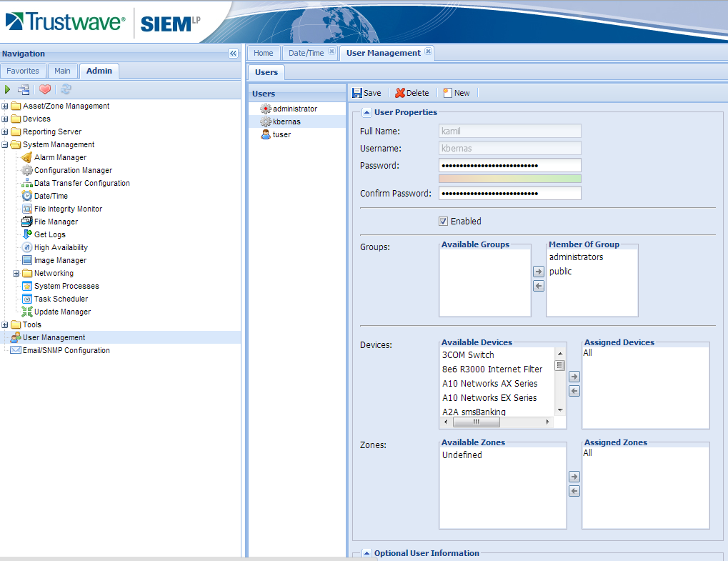Image resolution: width=728 pixels, height=561 pixels.
Task: Switch to the Date/Time tab
Action: click(x=307, y=52)
